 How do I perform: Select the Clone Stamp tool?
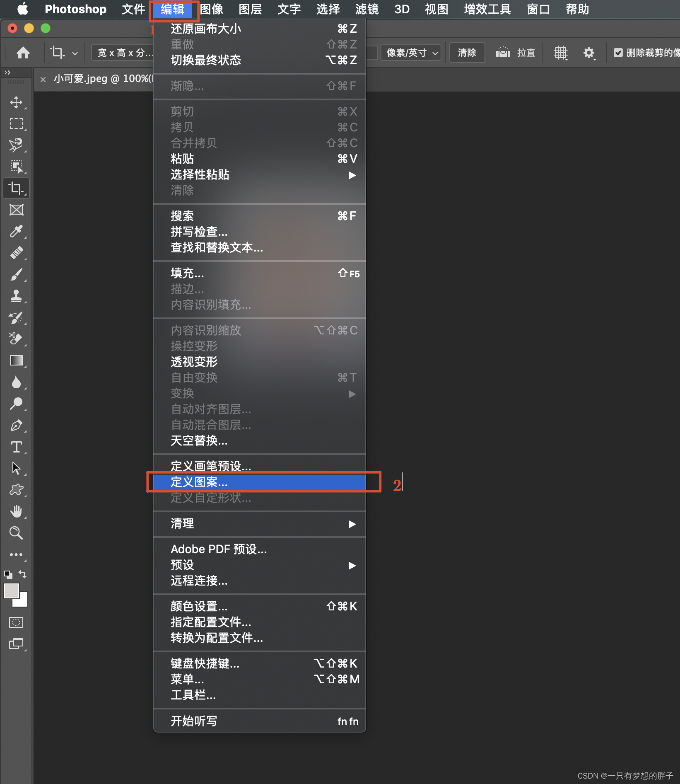pyautogui.click(x=16, y=296)
